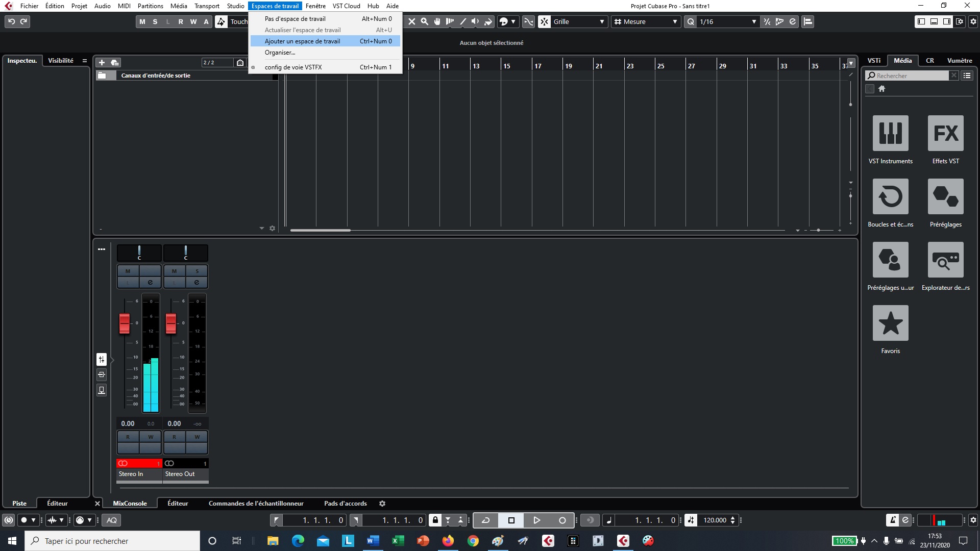Switch to the Visibilité tab
The width and height of the screenshot is (980, 551).
pos(60,60)
